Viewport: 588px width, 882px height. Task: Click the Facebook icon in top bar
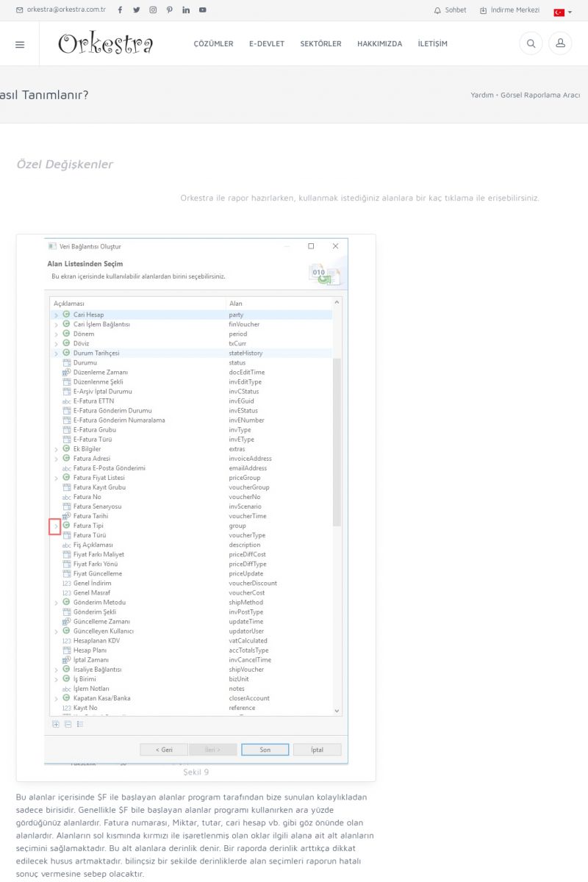(120, 10)
